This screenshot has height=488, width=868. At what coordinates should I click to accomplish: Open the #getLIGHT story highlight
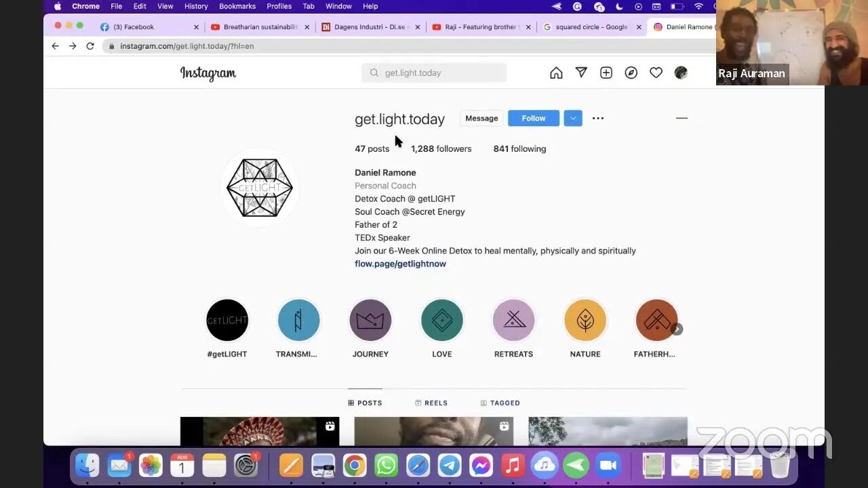(x=227, y=320)
